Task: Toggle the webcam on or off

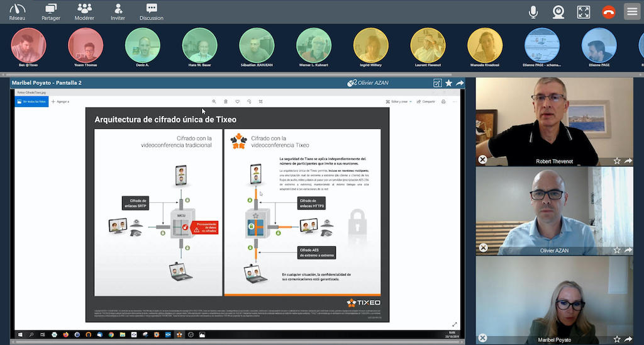Action: 558,11
